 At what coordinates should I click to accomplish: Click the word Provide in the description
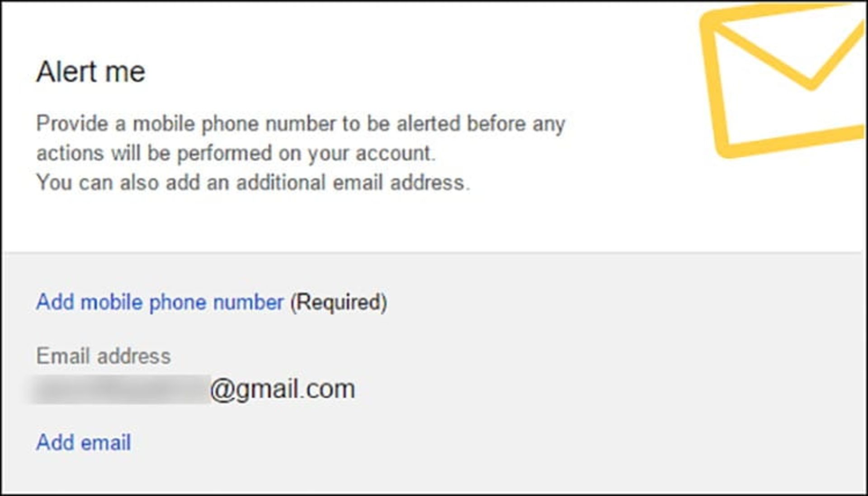click(x=72, y=124)
